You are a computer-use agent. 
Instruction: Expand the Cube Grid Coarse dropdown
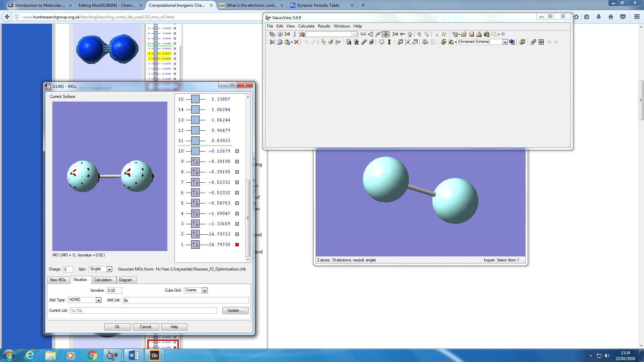click(x=205, y=290)
